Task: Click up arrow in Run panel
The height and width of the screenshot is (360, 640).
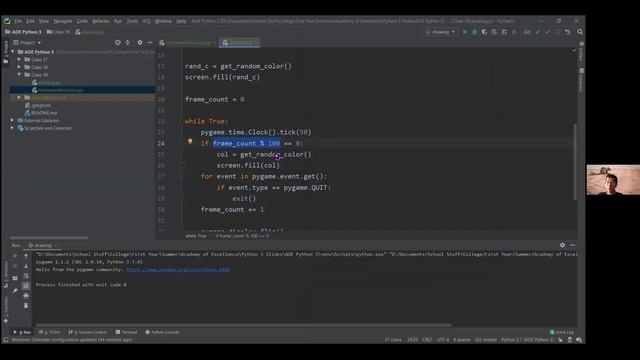Action: 26,256
